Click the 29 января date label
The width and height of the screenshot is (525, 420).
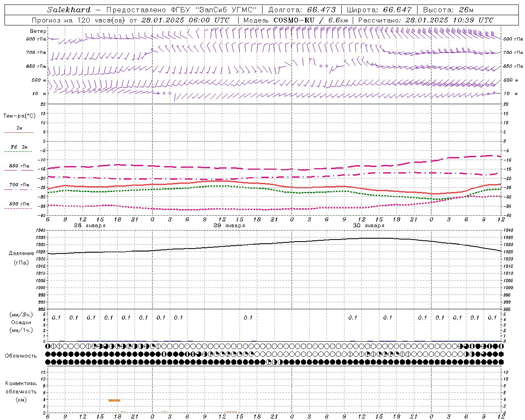tap(229, 226)
